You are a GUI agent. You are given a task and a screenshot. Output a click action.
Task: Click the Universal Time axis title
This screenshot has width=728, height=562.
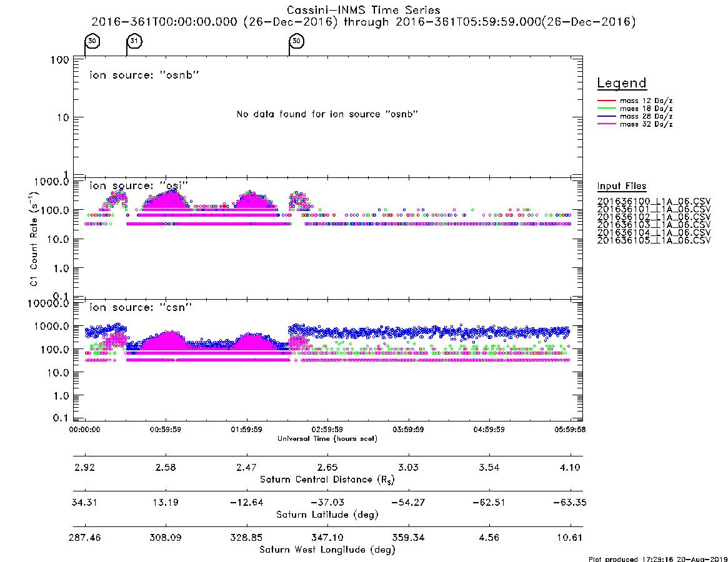click(x=327, y=438)
